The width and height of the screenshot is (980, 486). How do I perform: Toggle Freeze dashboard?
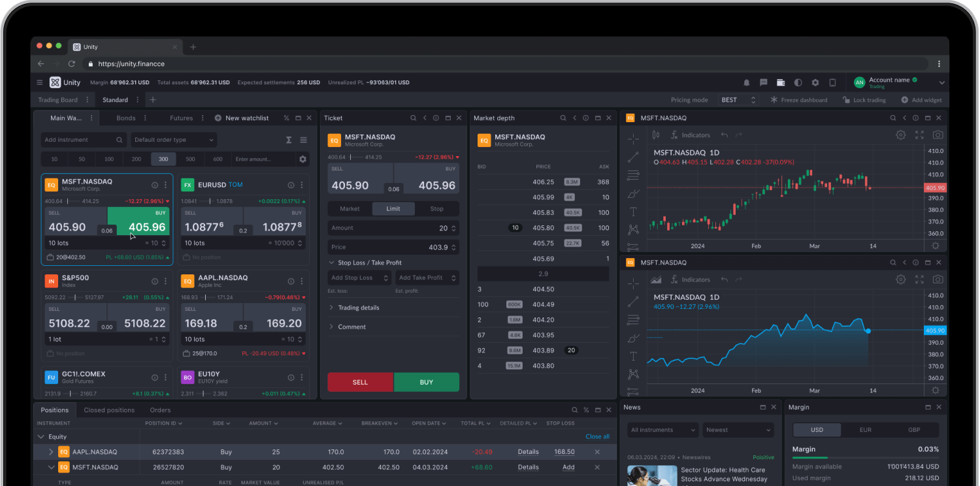799,100
